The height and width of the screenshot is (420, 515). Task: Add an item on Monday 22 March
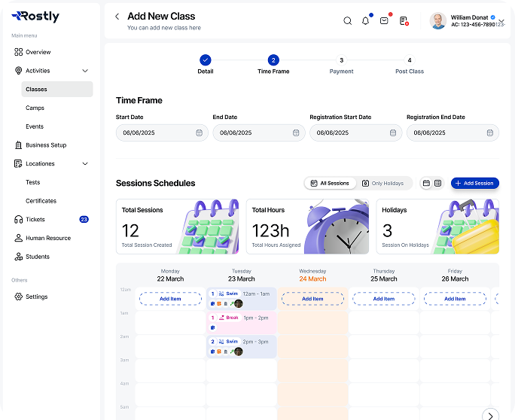point(170,299)
